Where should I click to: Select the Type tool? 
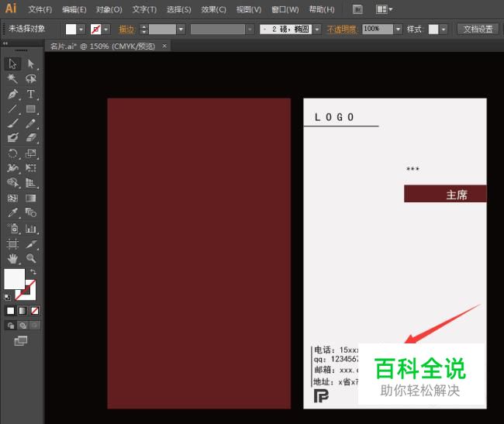point(31,94)
